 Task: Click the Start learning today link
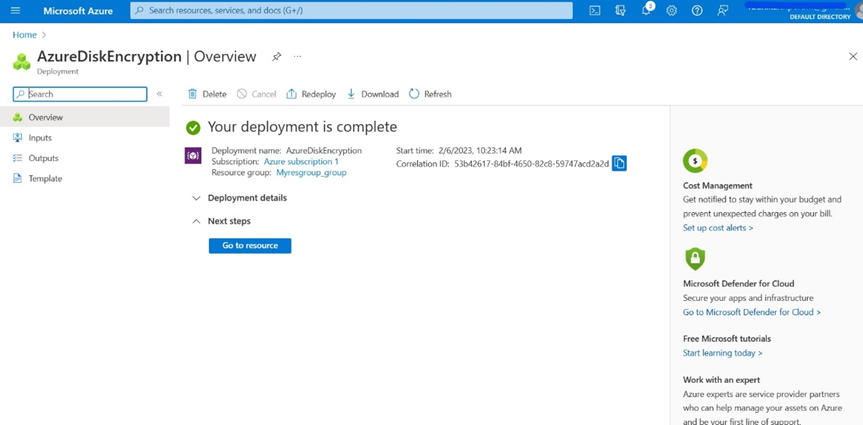click(x=723, y=353)
